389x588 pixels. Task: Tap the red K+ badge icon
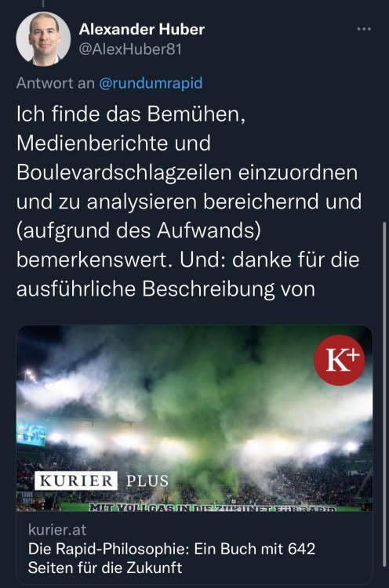(339, 360)
